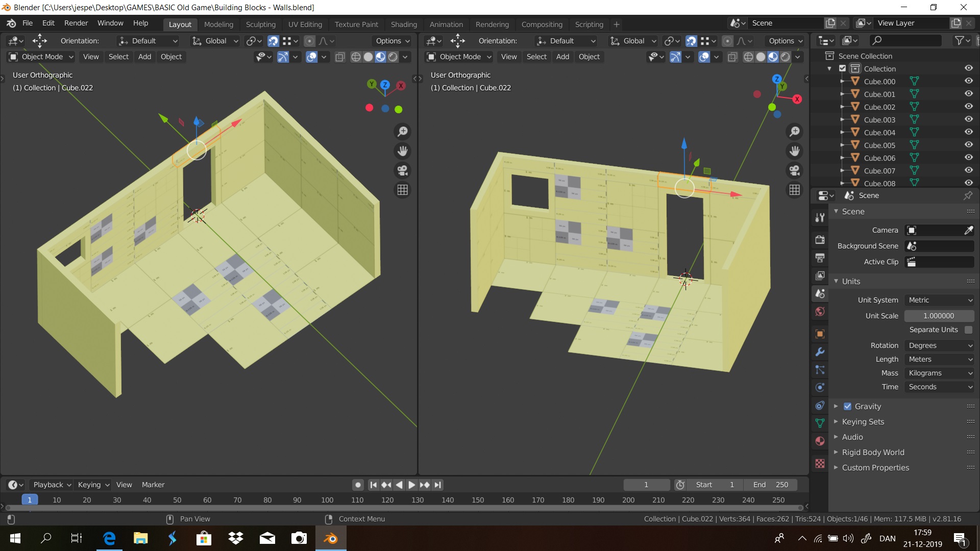Image resolution: width=980 pixels, height=551 pixels.
Task: Enable the Separate Units checkbox
Action: (968, 330)
